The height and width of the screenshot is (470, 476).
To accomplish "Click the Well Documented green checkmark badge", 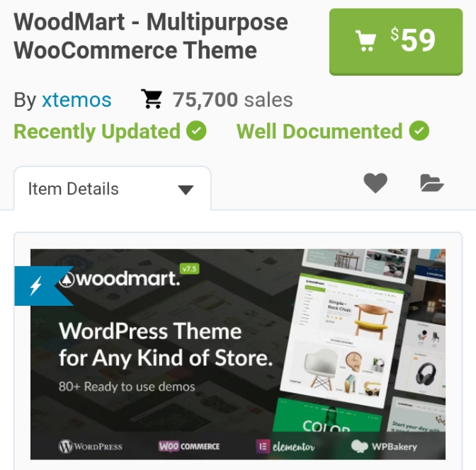I will (419, 131).
